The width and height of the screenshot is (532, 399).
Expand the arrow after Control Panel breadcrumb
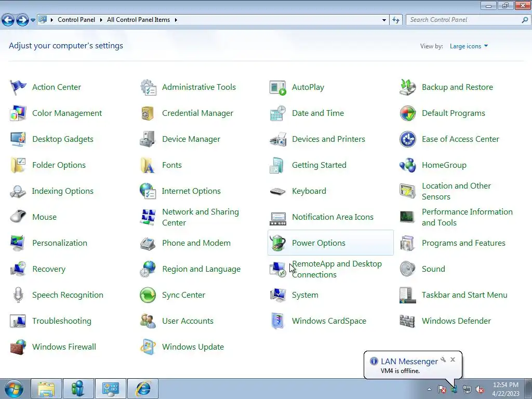click(x=101, y=20)
